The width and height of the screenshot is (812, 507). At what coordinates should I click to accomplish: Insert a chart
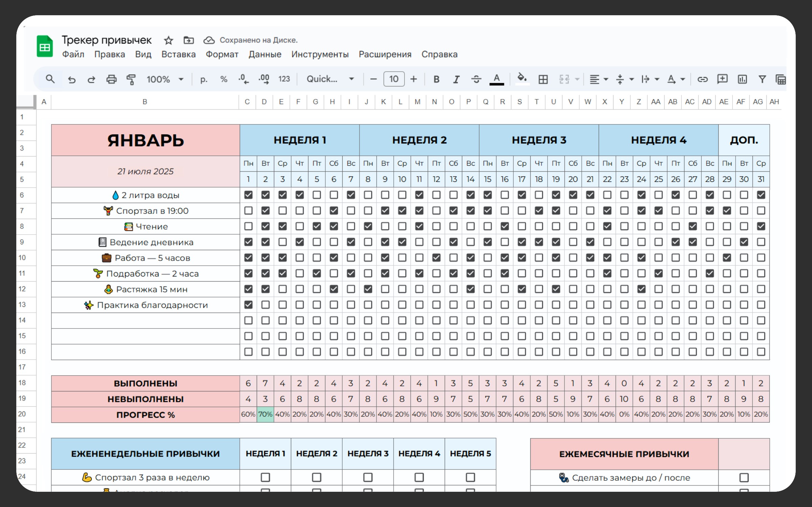[x=742, y=79]
